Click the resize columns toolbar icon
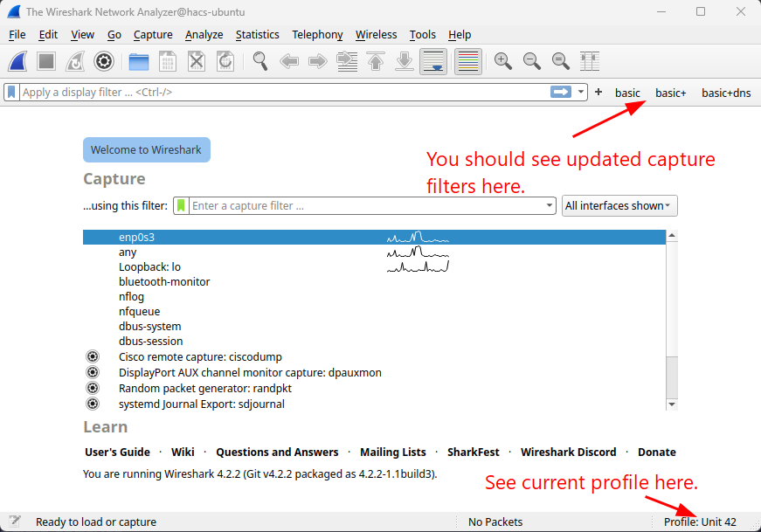 point(590,61)
